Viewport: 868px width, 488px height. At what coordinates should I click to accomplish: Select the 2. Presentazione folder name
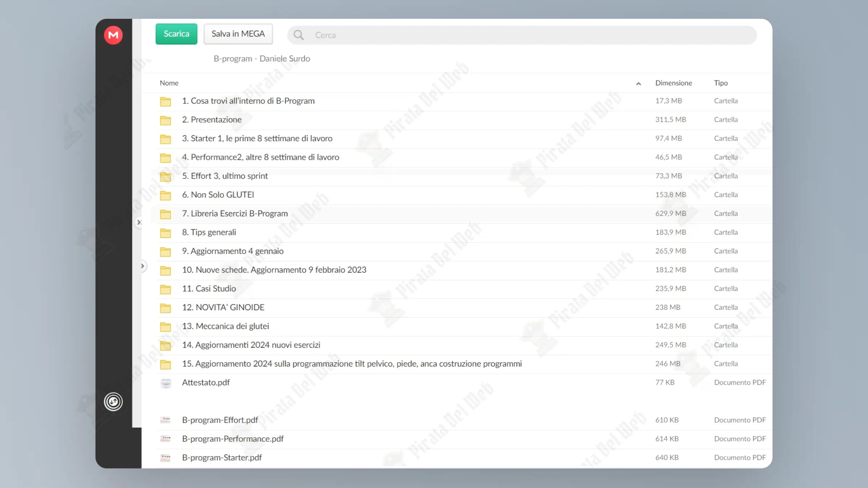click(x=212, y=120)
